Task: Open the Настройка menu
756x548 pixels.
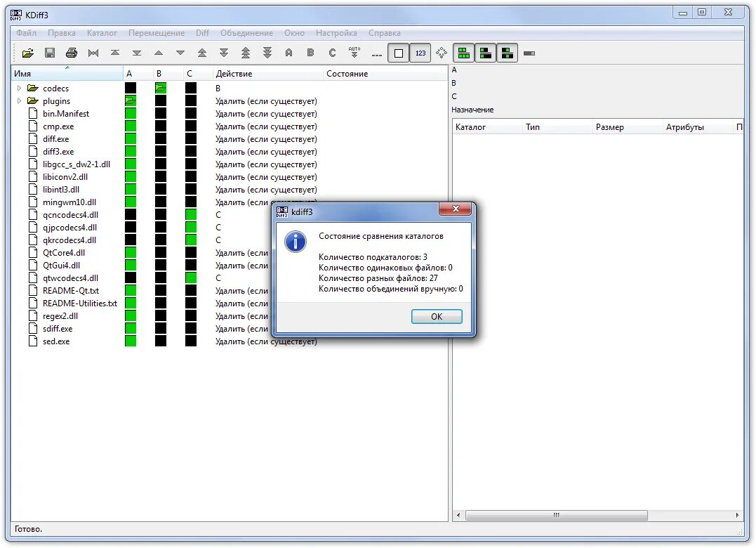Action: [336, 33]
